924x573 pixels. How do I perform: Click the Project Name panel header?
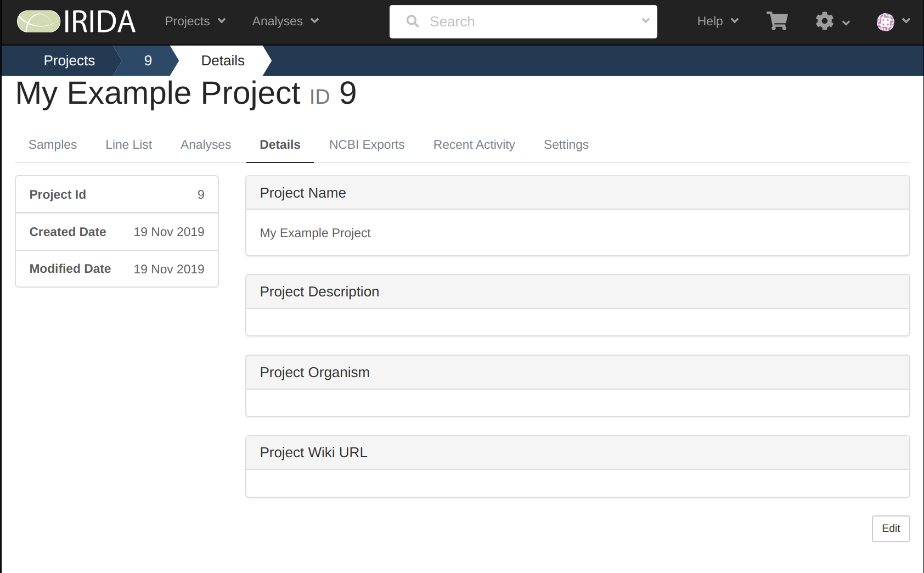point(577,193)
